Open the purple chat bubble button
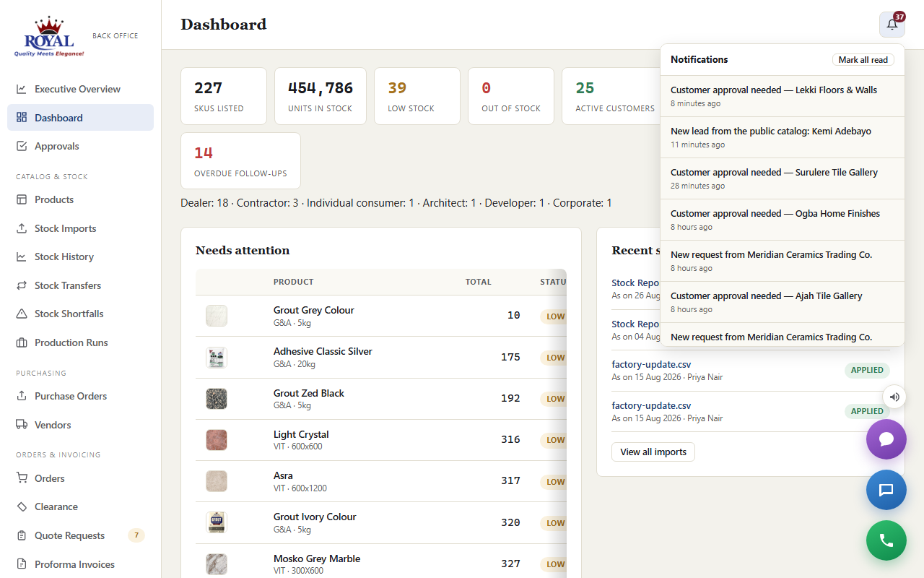 886,439
